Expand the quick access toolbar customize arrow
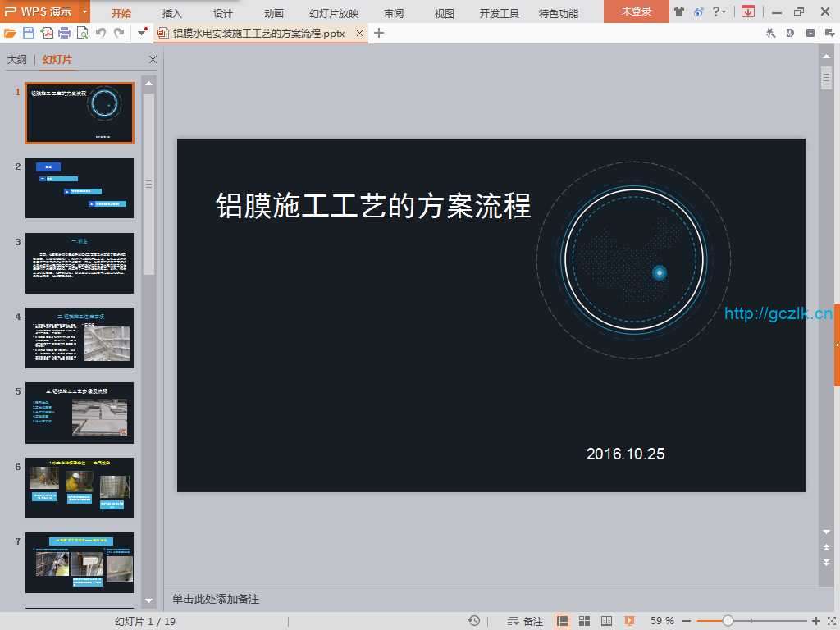 pyautogui.click(x=143, y=33)
